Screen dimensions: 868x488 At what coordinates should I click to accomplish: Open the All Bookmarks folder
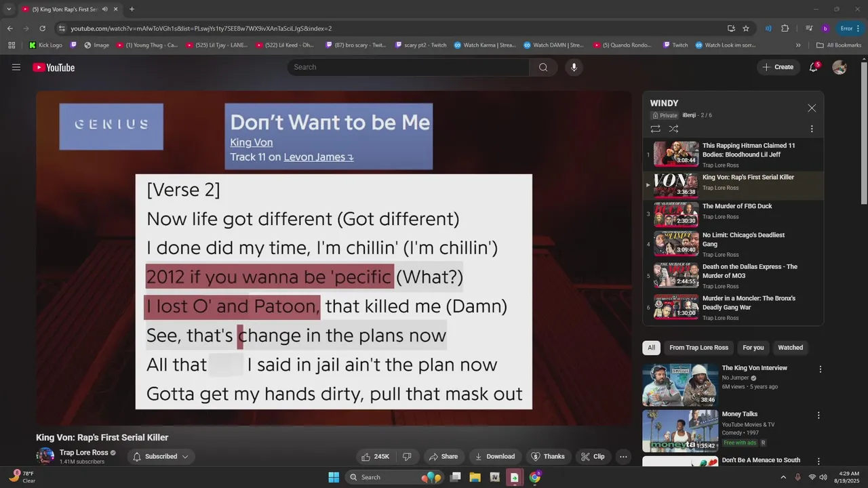click(839, 45)
